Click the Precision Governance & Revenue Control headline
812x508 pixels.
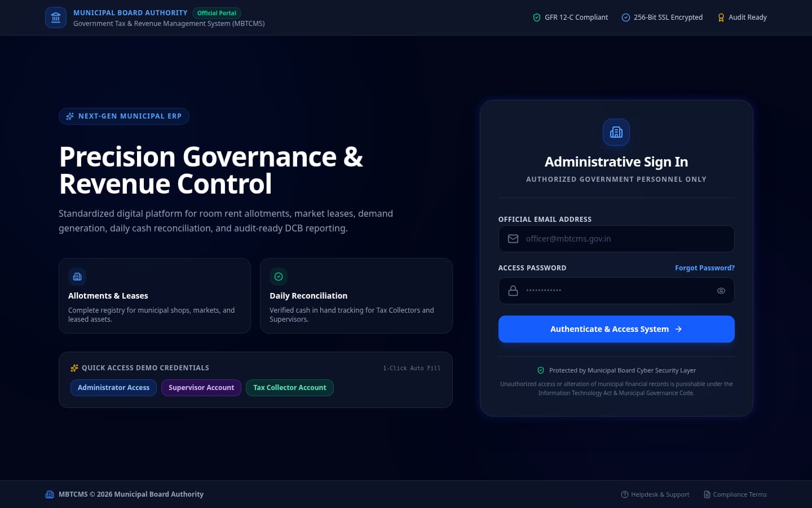tap(211, 170)
